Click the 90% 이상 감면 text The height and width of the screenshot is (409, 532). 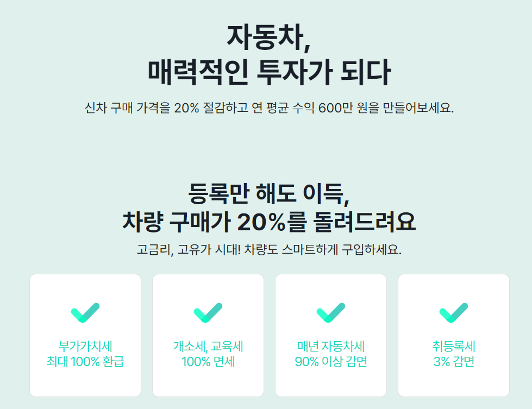click(x=330, y=362)
